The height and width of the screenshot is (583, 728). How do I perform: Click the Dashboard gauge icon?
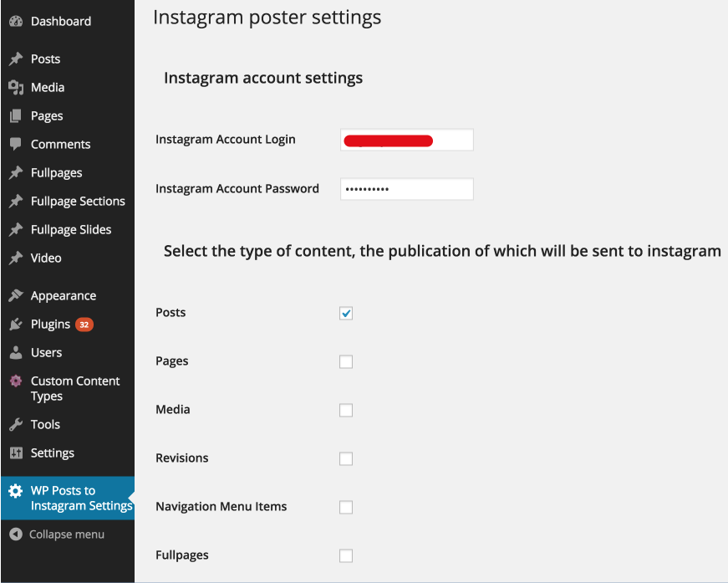click(x=16, y=22)
